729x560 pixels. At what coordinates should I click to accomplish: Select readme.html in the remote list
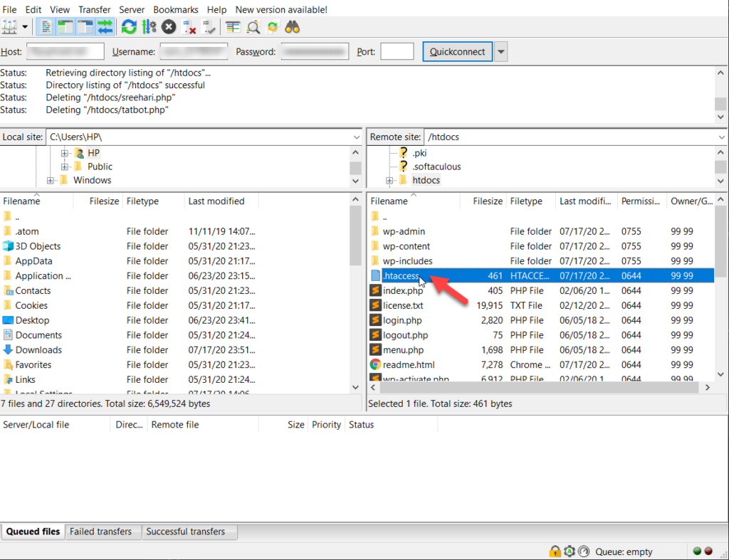tap(542, 365)
